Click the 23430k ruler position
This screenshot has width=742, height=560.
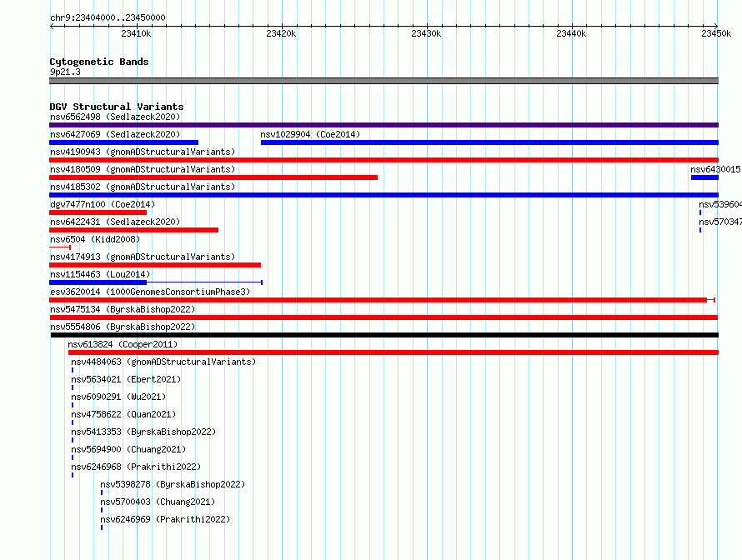click(x=426, y=33)
